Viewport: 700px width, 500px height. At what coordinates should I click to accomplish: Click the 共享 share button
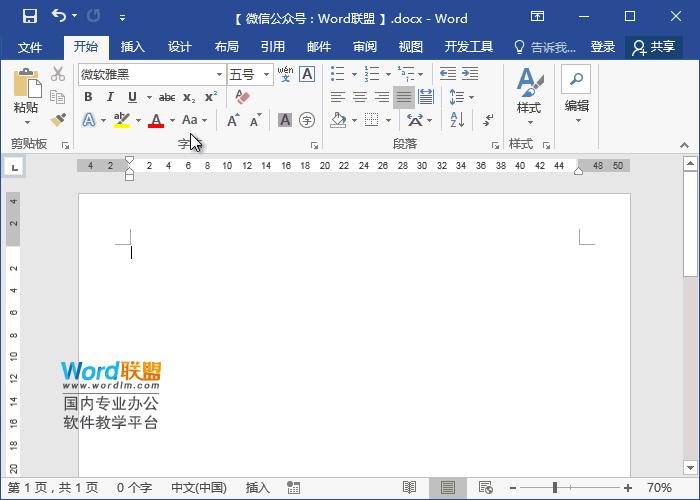(653, 47)
